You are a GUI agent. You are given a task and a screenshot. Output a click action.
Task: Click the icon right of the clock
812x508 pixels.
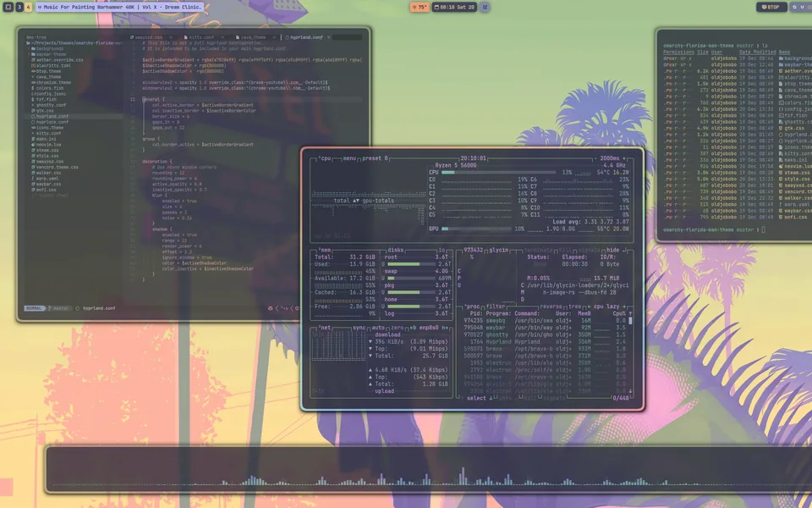click(485, 8)
